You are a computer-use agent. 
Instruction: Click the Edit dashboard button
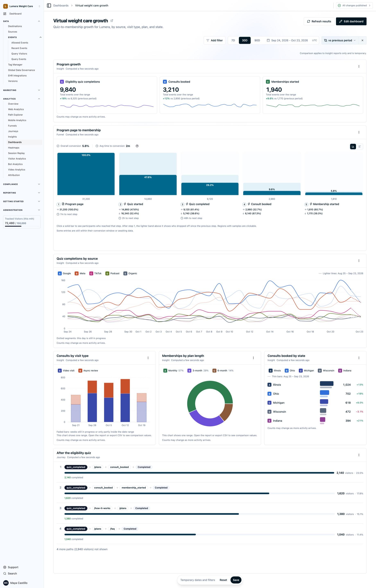351,22
